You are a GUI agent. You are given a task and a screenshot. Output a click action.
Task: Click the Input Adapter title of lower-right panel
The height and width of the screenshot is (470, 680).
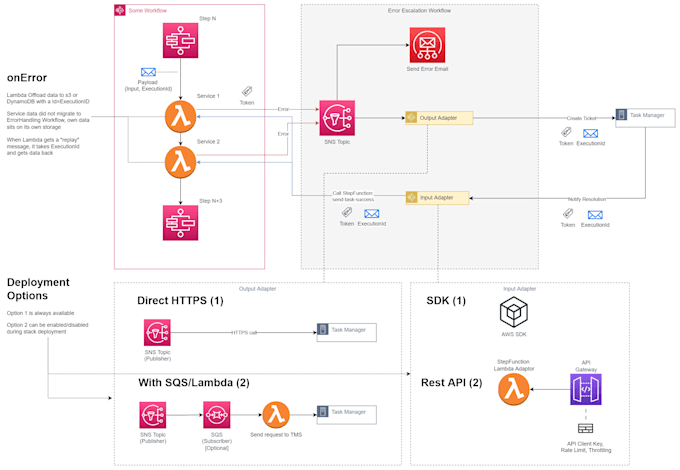(x=520, y=289)
